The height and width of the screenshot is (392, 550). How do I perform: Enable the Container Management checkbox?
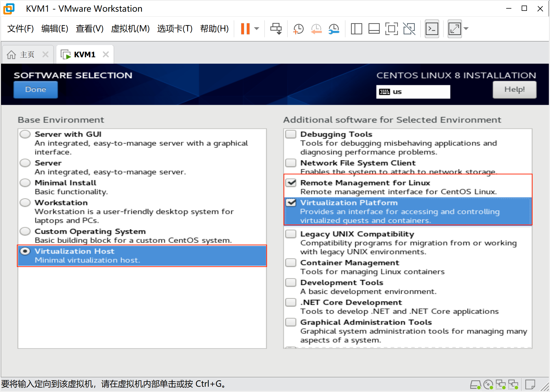[x=291, y=263]
